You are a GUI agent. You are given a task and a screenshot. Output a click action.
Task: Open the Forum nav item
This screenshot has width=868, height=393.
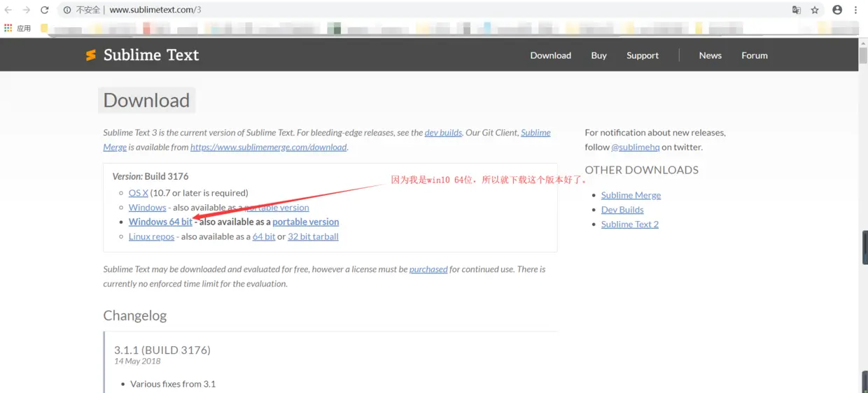(755, 55)
